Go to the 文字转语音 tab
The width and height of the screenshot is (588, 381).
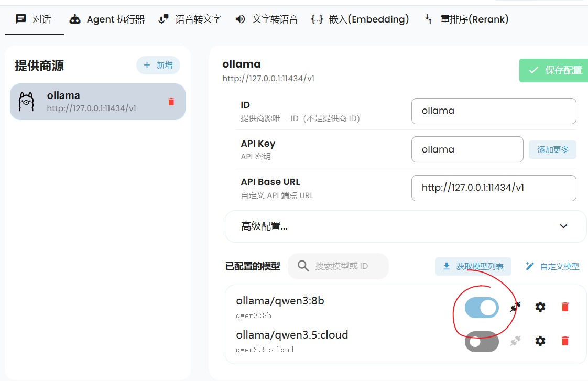pyautogui.click(x=267, y=19)
